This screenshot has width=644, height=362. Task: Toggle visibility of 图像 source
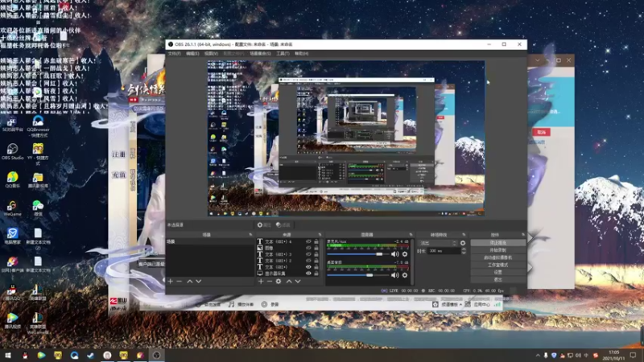click(x=308, y=248)
